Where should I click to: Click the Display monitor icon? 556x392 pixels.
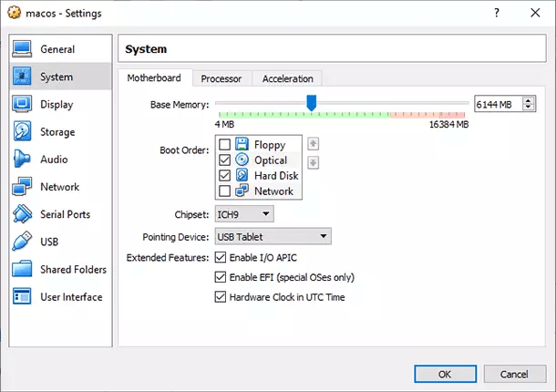22,104
